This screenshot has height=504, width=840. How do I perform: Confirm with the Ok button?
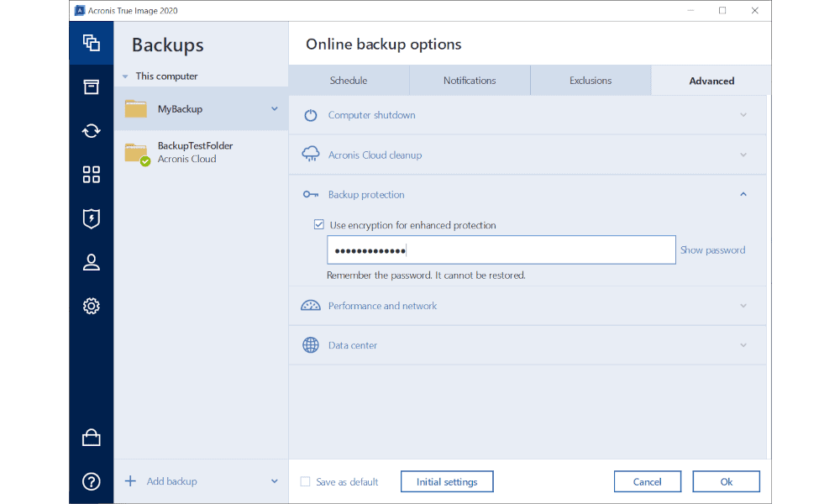(726, 481)
